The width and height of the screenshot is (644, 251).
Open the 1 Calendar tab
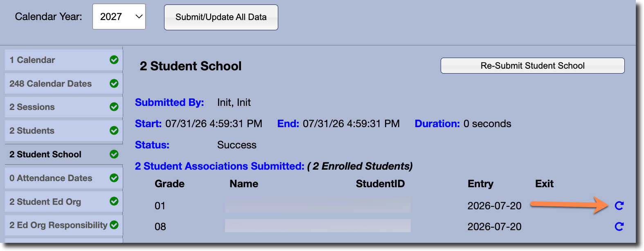(64, 60)
